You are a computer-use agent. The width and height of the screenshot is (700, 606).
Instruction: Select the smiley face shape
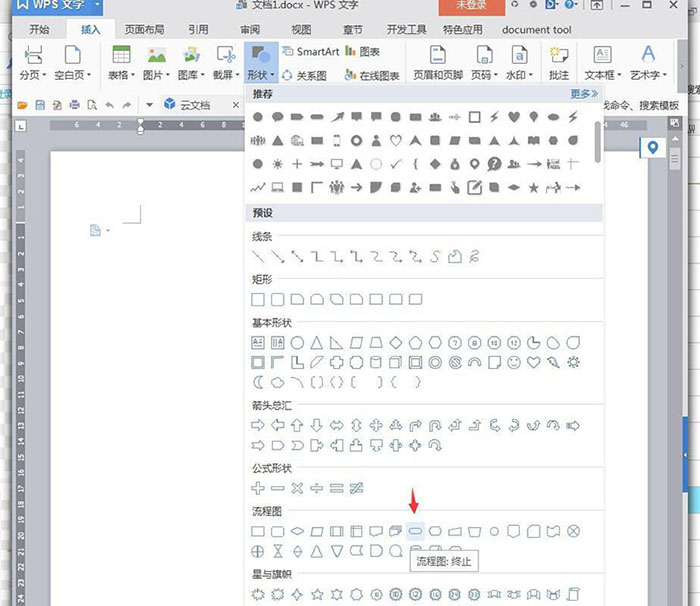coord(514,362)
